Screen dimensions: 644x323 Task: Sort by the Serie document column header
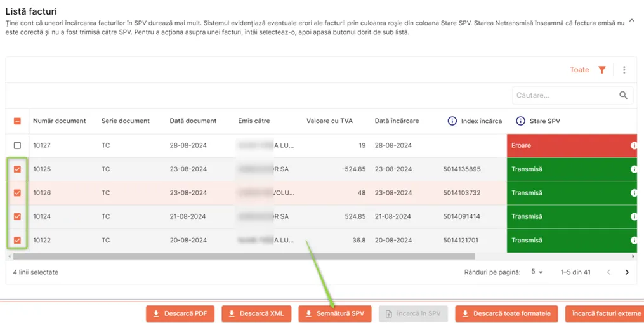click(125, 121)
